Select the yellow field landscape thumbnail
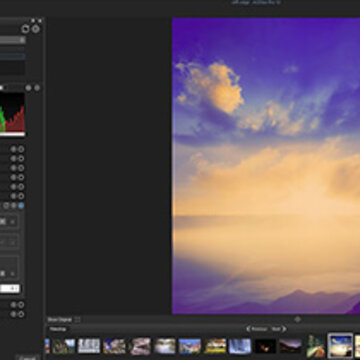Viewport: 360px width, 360px height. (215, 346)
